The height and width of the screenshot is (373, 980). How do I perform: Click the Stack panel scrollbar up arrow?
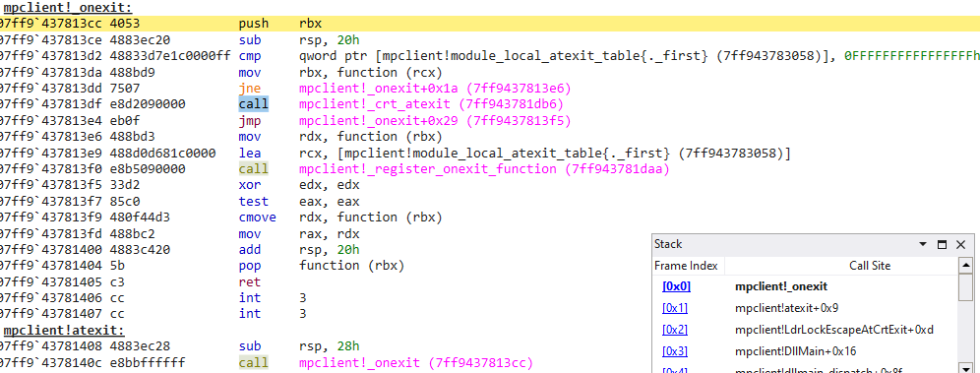[965, 266]
